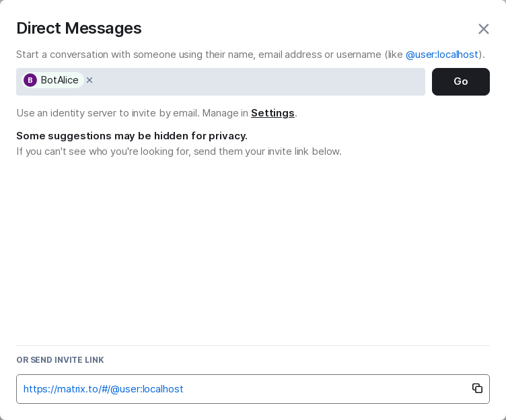
Task: Click the OR SEND INVITE LINK label
Action: (60, 360)
